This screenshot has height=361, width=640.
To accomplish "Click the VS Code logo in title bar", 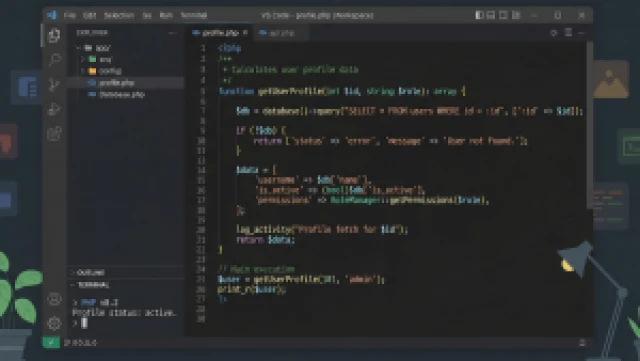I will tap(52, 15).
